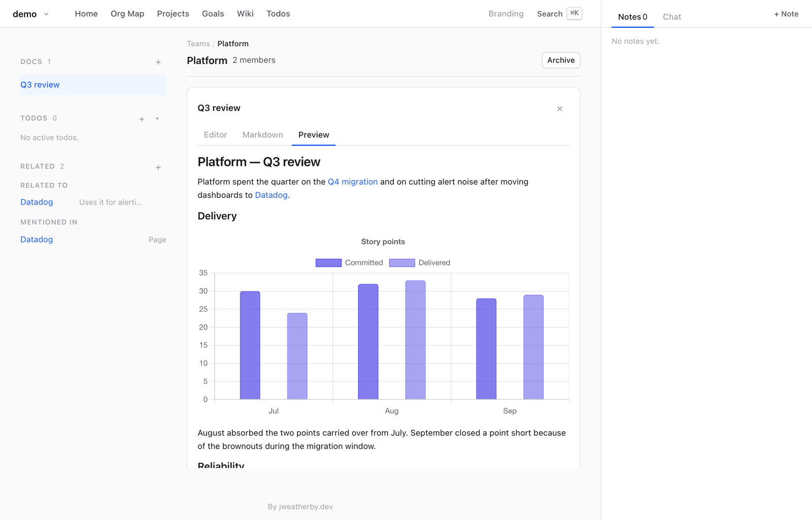Open Datadog under Mentioned In
Viewport: 812px width, 520px height.
pyautogui.click(x=37, y=239)
